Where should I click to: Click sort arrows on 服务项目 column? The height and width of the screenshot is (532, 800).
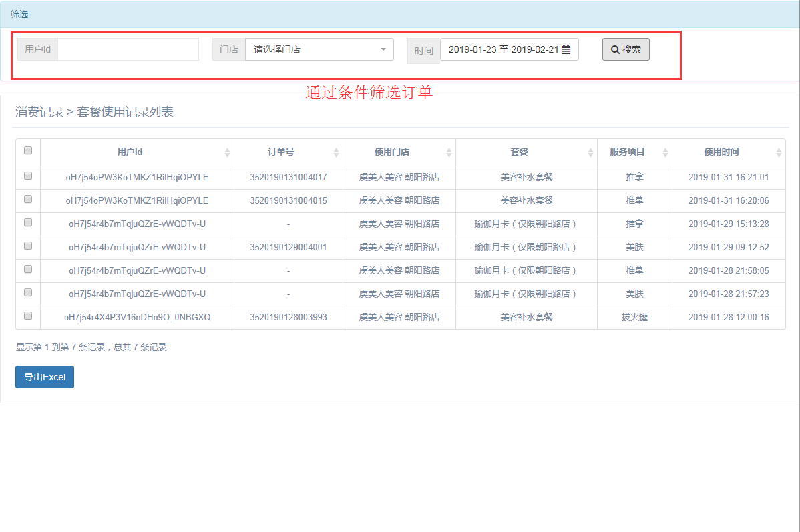[665, 152]
